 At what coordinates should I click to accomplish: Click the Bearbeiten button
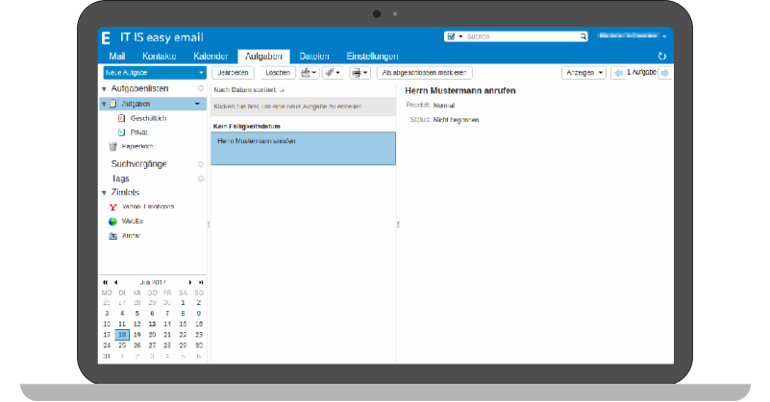233,73
